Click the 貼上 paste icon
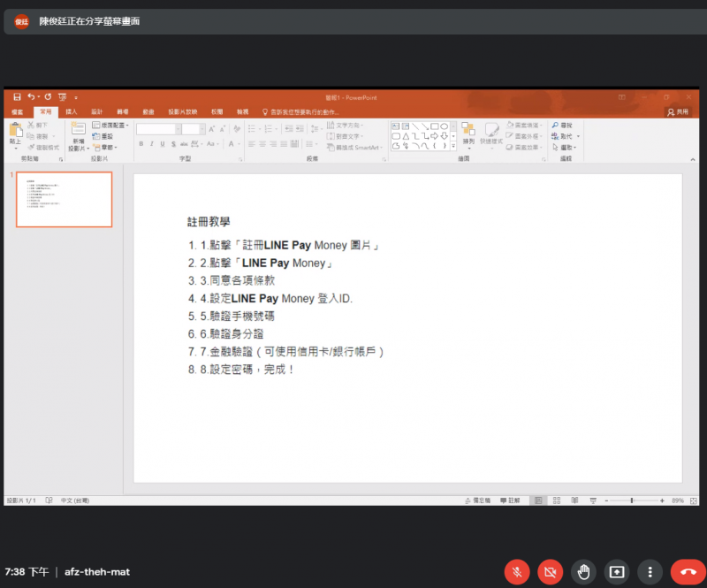This screenshot has width=707, height=588. (x=16, y=130)
